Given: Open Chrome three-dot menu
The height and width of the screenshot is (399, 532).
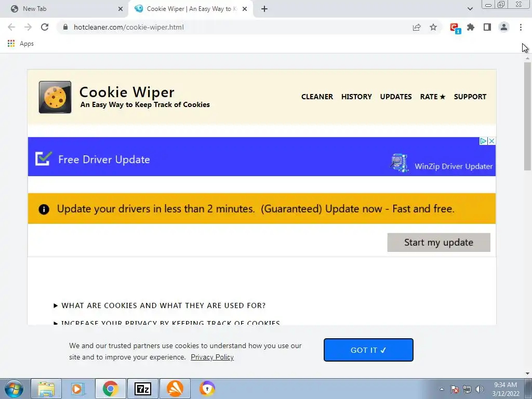Looking at the screenshot, I should [x=521, y=27].
